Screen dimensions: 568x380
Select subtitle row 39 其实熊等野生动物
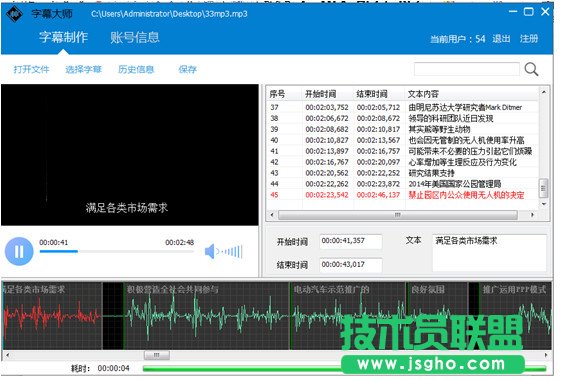tap(403, 129)
